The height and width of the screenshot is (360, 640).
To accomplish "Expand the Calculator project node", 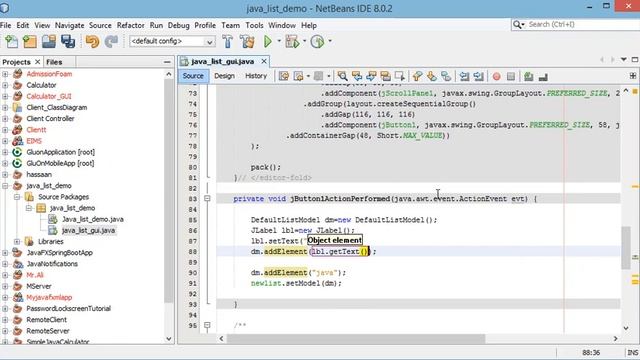I will 5,85.
